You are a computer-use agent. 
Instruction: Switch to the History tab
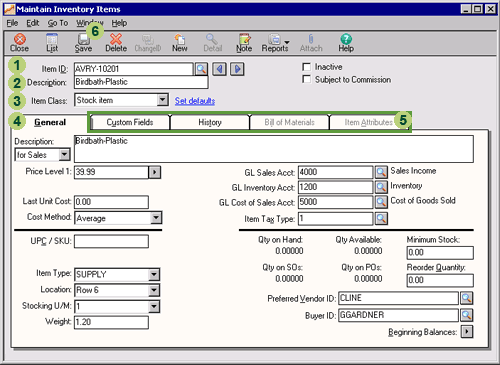point(210,122)
